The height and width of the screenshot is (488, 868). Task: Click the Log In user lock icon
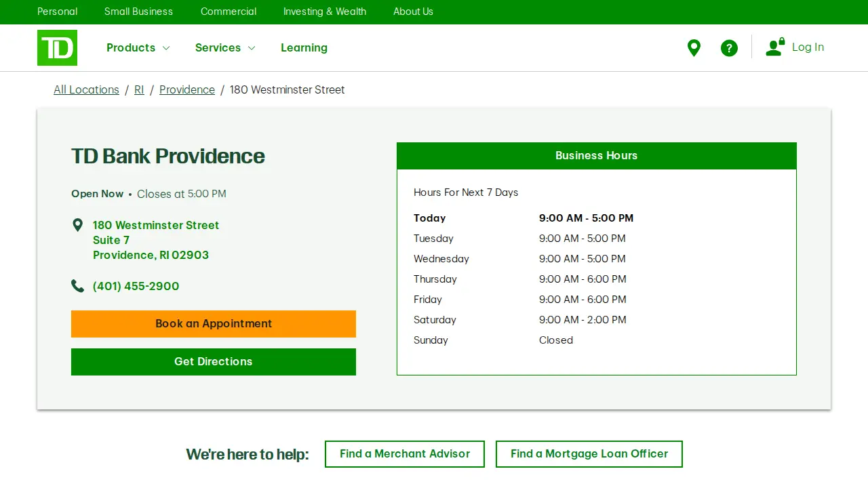pos(775,47)
